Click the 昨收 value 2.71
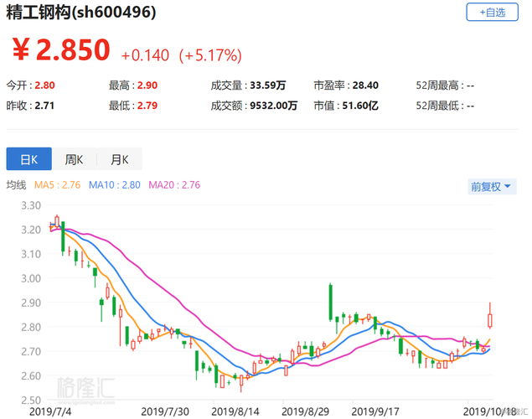The image size is (532, 419). click(x=44, y=106)
